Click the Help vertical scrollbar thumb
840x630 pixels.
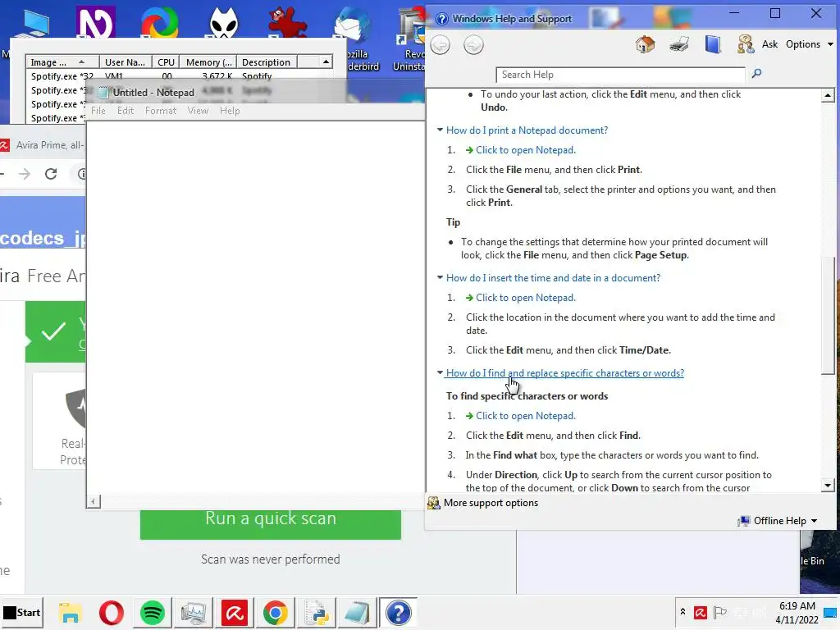tap(828, 316)
